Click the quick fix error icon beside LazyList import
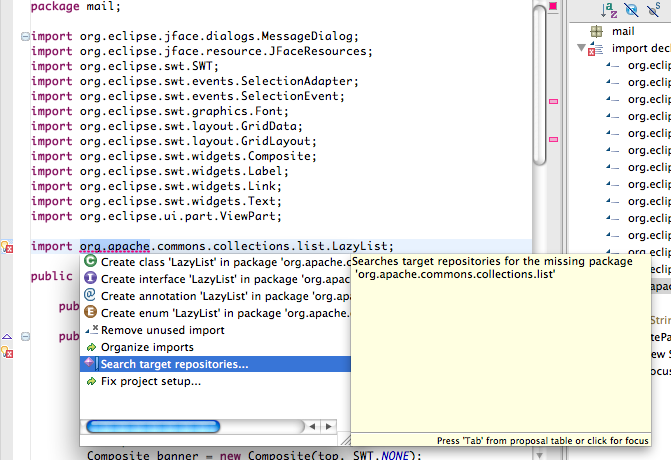 click(7, 247)
